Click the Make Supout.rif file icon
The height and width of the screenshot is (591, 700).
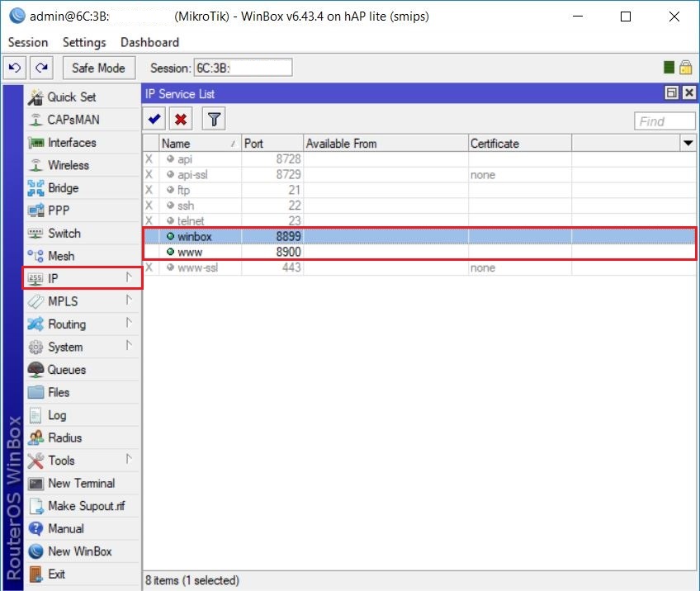point(35,506)
